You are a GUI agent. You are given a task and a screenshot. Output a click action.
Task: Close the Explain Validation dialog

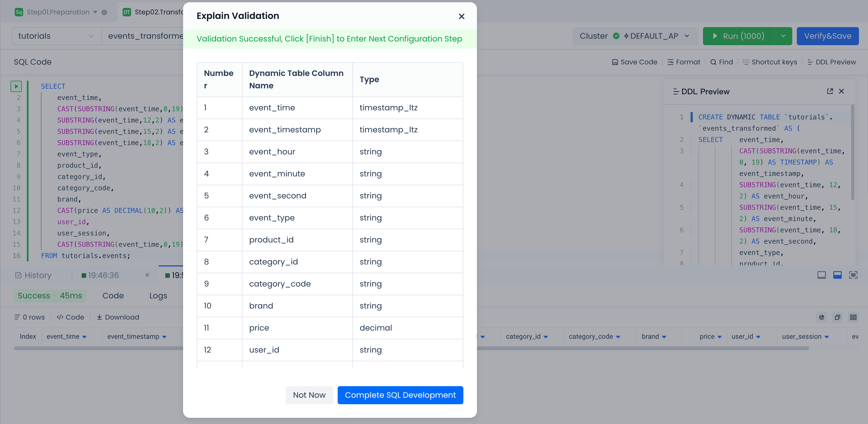pos(461,16)
